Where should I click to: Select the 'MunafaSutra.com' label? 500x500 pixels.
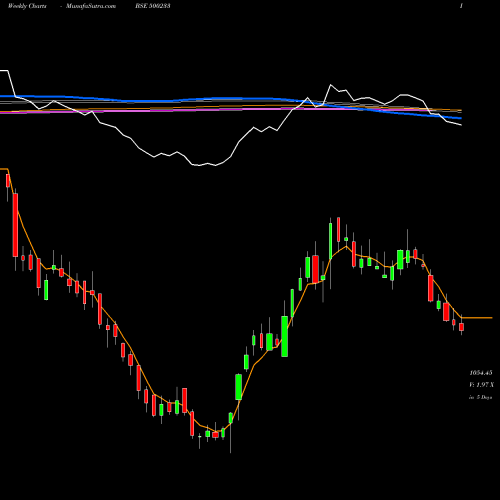pyautogui.click(x=91, y=6)
